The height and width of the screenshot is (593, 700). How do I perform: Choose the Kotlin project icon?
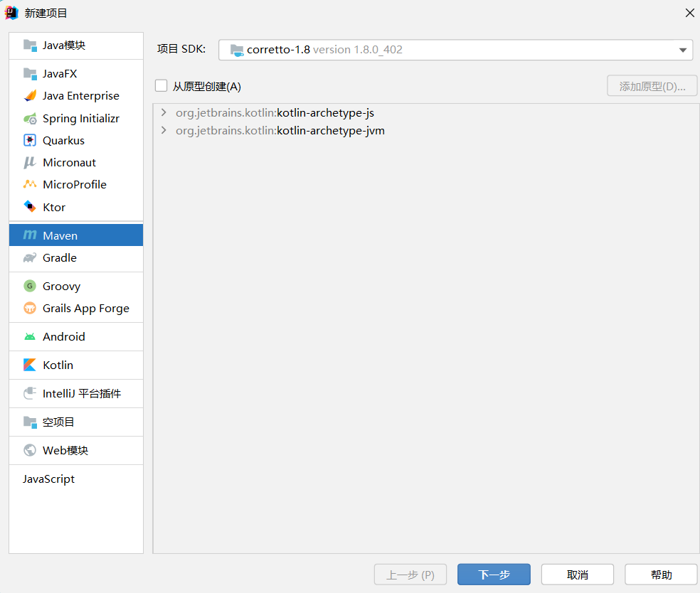pyautogui.click(x=29, y=365)
